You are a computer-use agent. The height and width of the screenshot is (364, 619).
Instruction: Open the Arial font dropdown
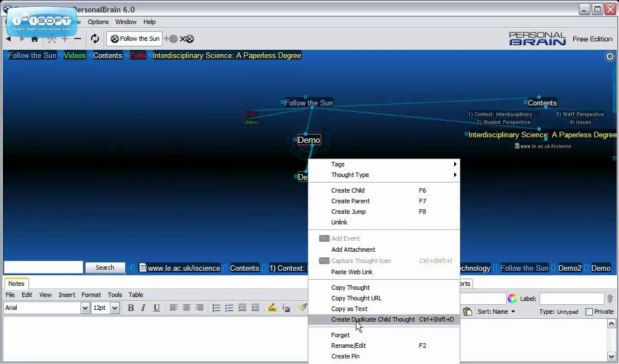pyautogui.click(x=85, y=308)
